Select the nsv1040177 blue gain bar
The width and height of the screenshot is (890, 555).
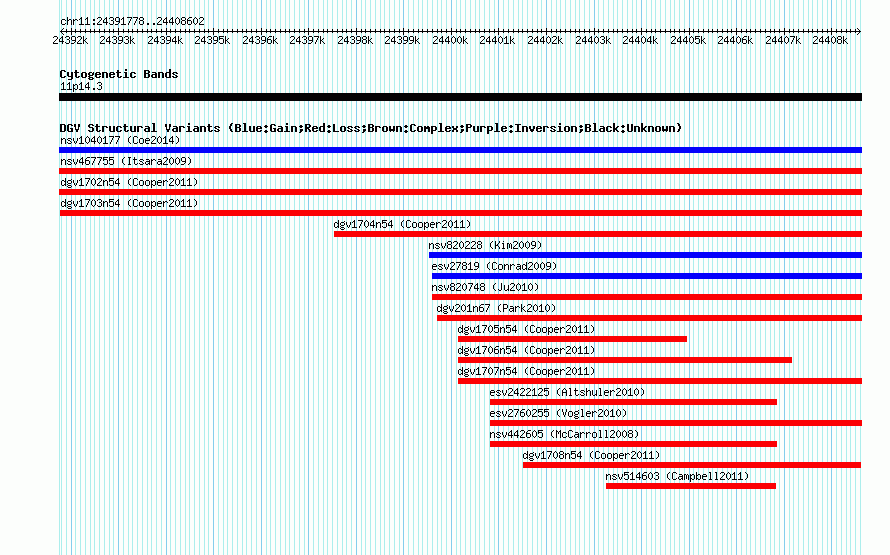tap(460, 150)
